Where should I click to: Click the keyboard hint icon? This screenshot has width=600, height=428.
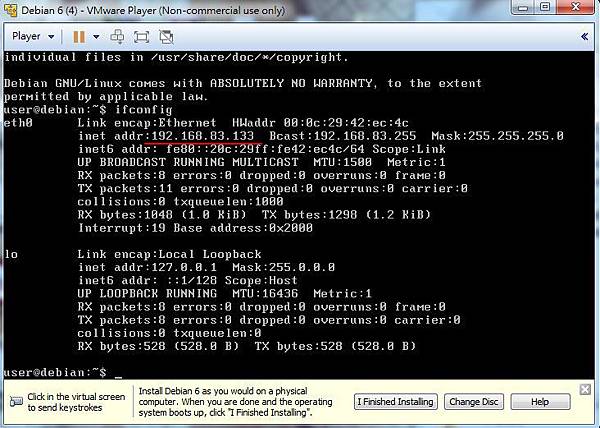(x=16, y=402)
